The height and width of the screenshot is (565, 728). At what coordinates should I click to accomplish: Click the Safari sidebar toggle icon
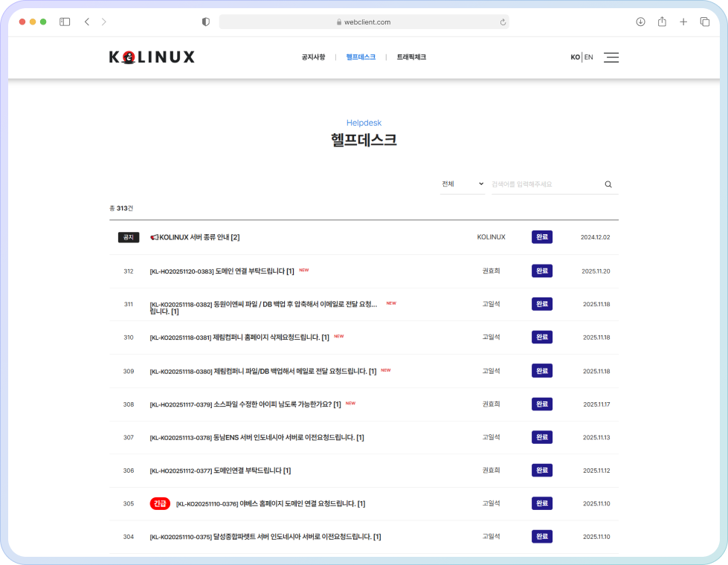[65, 22]
